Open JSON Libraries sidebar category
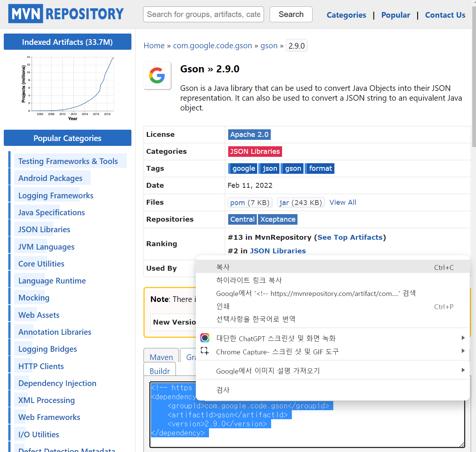This screenshot has width=476, height=452. [44, 230]
